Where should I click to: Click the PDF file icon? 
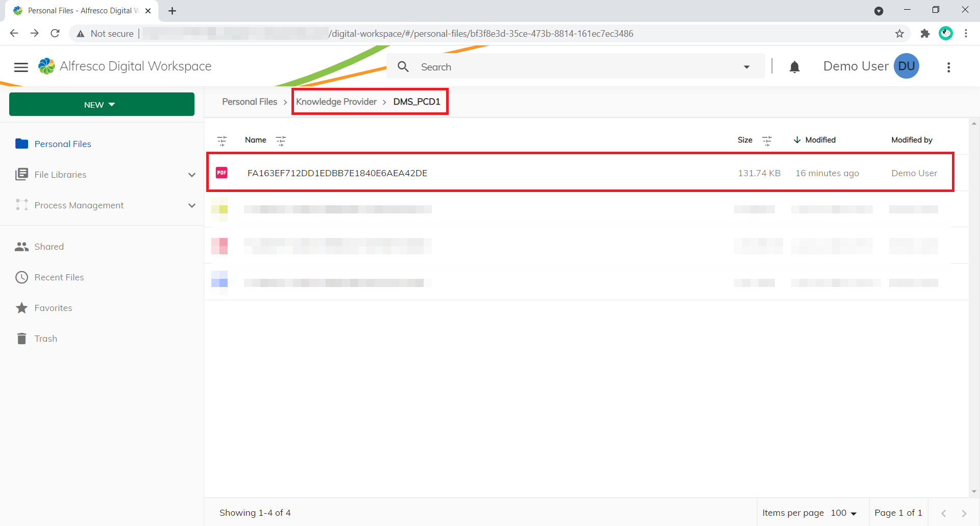[222, 173]
